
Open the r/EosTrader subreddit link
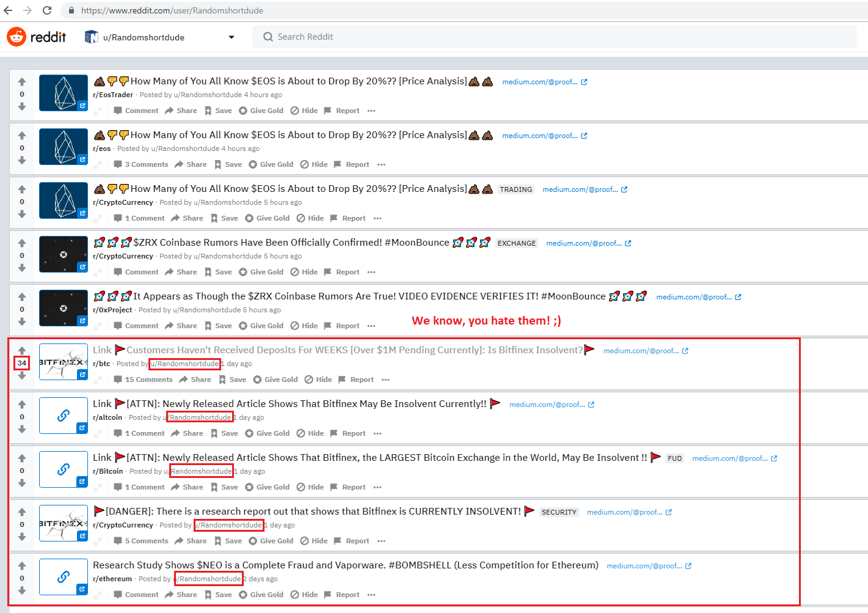pos(113,95)
